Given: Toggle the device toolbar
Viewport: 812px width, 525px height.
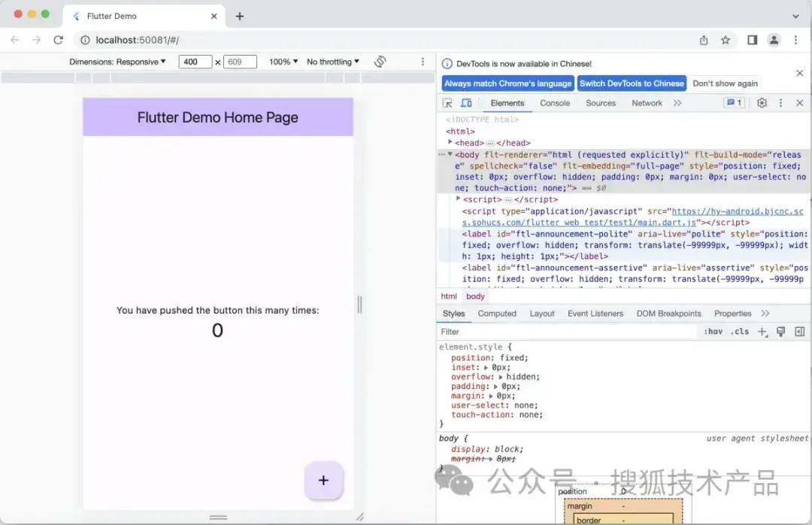Looking at the screenshot, I should pos(466,103).
